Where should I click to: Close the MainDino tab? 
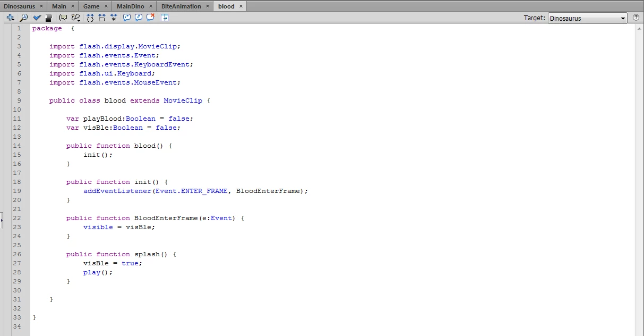150,6
